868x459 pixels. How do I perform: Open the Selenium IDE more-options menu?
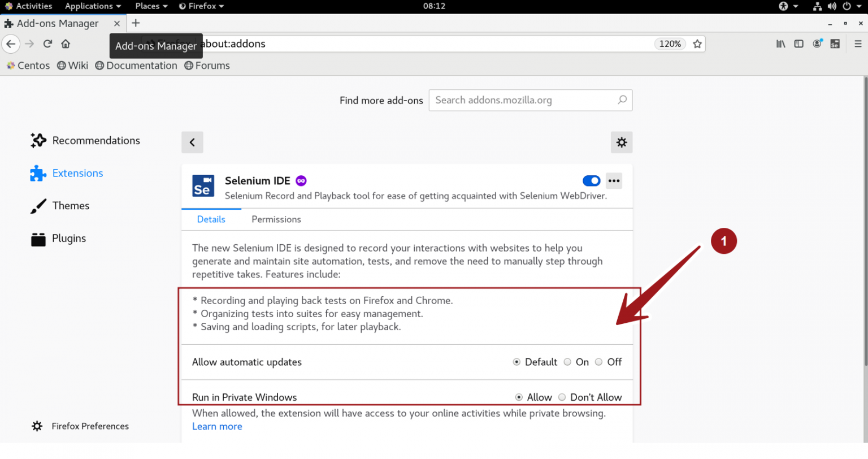[614, 180]
